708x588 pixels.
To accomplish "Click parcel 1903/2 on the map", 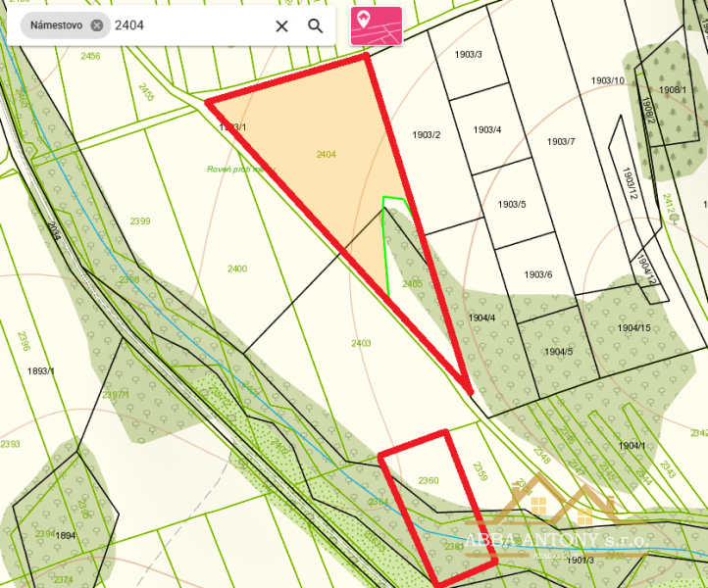I will tap(427, 135).
